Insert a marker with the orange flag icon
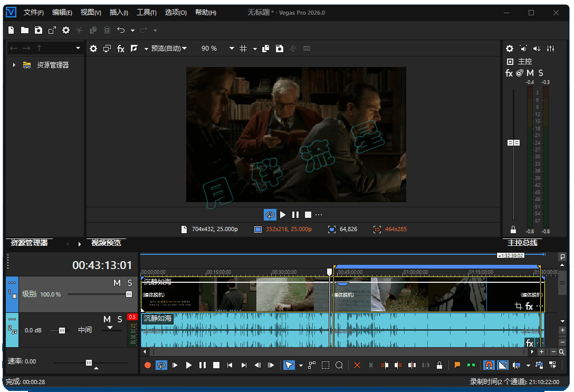Screen dimensions: 574x392 point(457,365)
